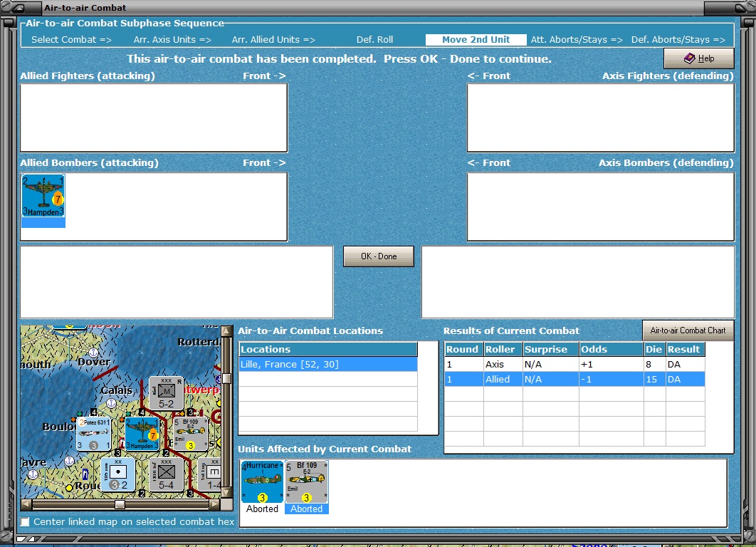The image size is (756, 547).
Task: Enable Center linked map on selected combat hex
Action: click(25, 521)
